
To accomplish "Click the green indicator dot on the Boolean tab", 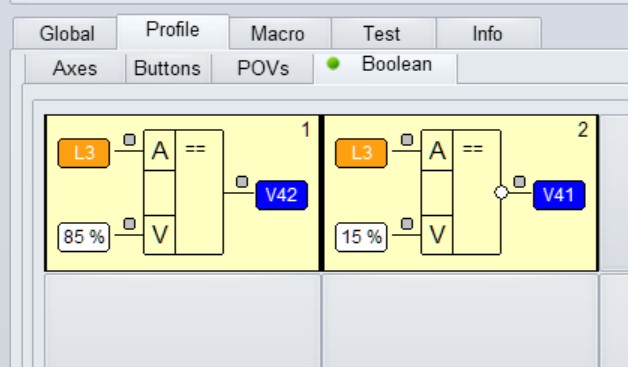I will 333,63.
